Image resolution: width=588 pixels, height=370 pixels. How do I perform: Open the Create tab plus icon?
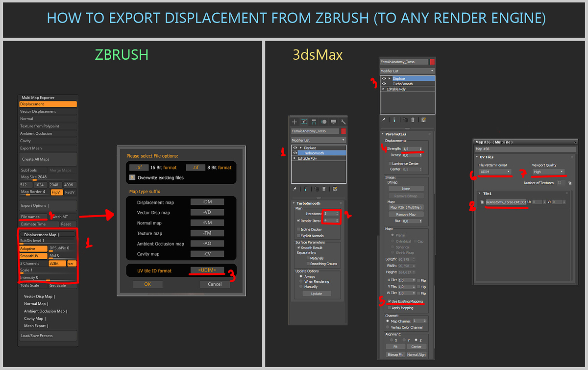click(x=294, y=122)
